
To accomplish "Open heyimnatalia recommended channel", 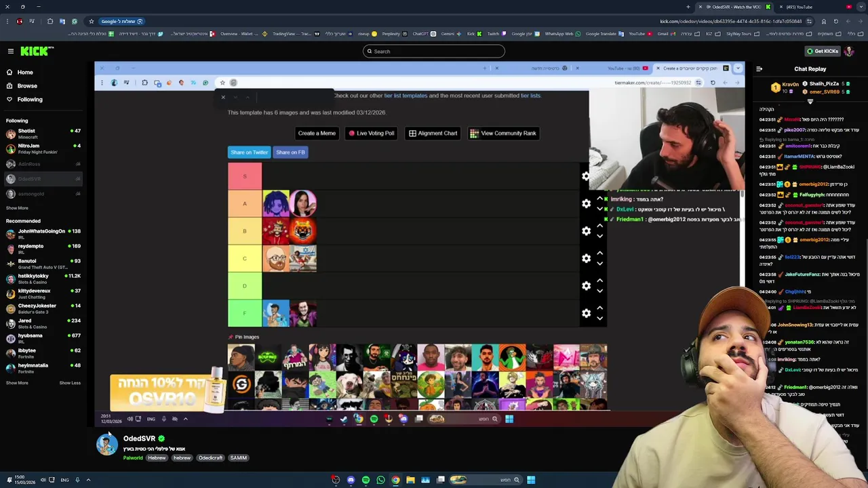I will point(42,368).
